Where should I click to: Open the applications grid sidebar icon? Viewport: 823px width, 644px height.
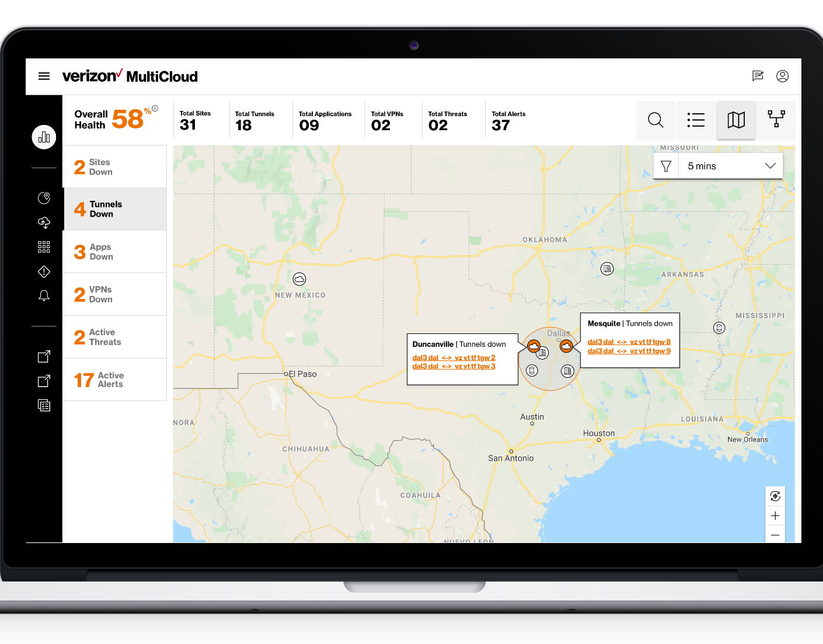pos(44,247)
